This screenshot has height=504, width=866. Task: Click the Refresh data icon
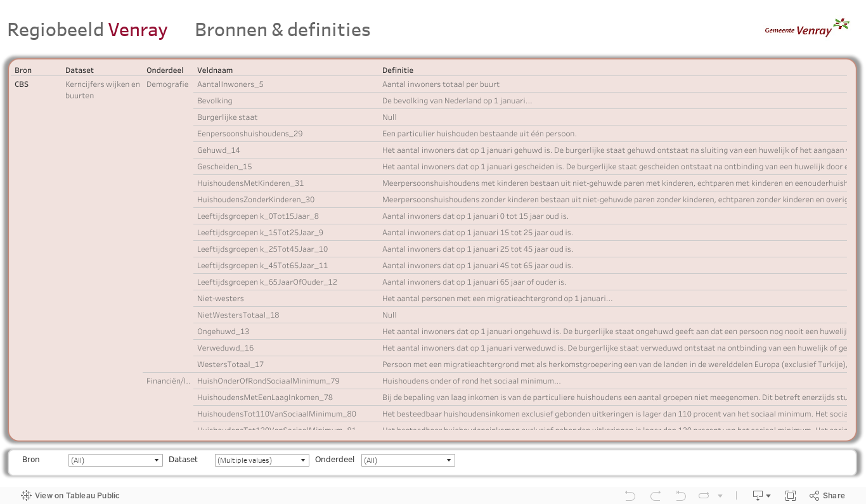pos(704,496)
